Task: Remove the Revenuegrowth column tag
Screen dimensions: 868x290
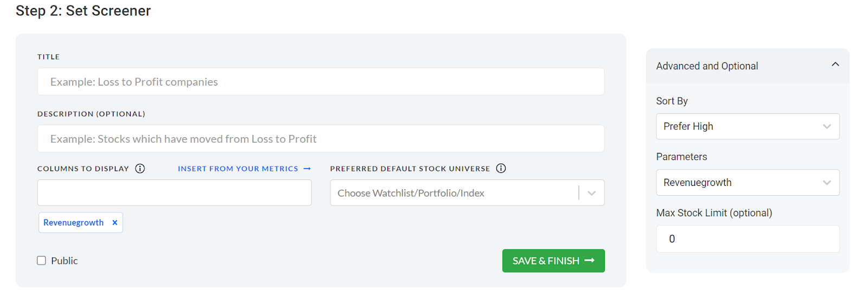Action: pyautogui.click(x=114, y=223)
